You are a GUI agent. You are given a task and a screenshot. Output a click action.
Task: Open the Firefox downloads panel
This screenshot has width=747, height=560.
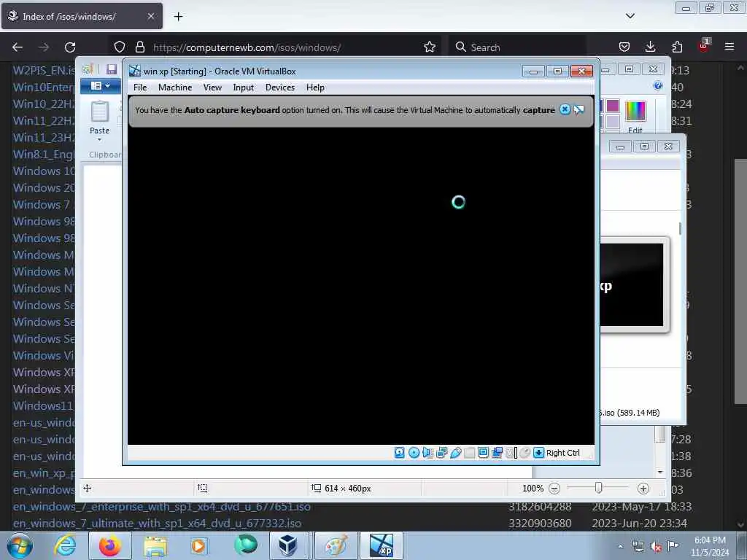pyautogui.click(x=650, y=47)
